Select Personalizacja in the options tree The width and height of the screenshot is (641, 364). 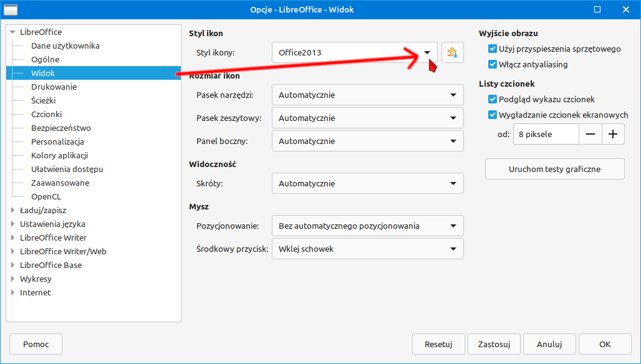pyautogui.click(x=57, y=141)
